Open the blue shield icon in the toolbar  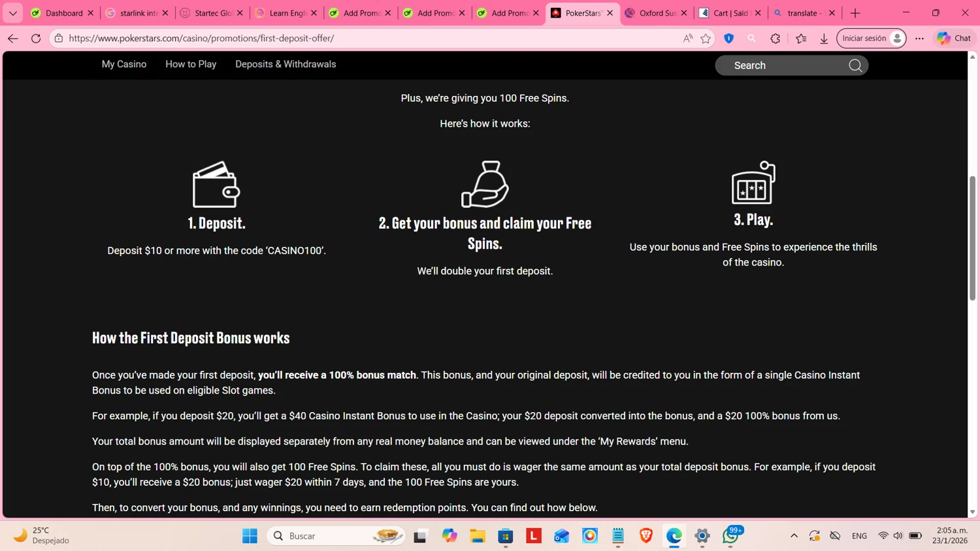(x=729, y=39)
